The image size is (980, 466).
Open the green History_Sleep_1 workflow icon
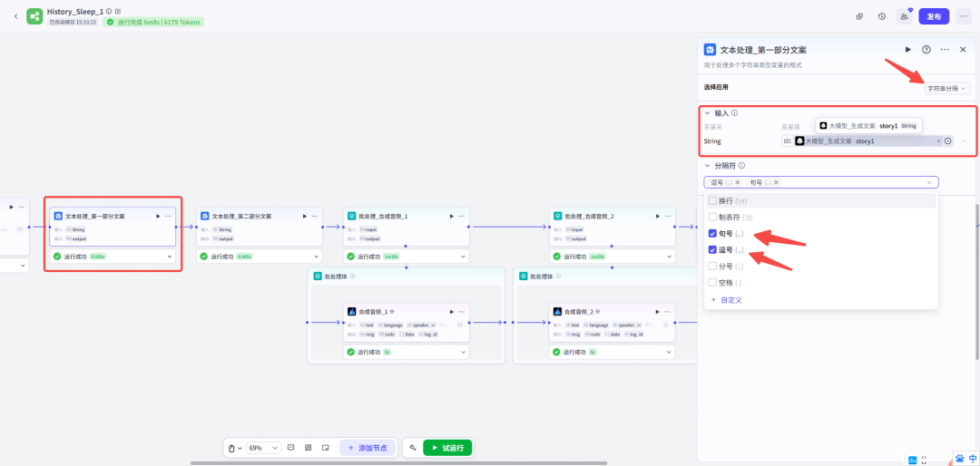pos(34,16)
